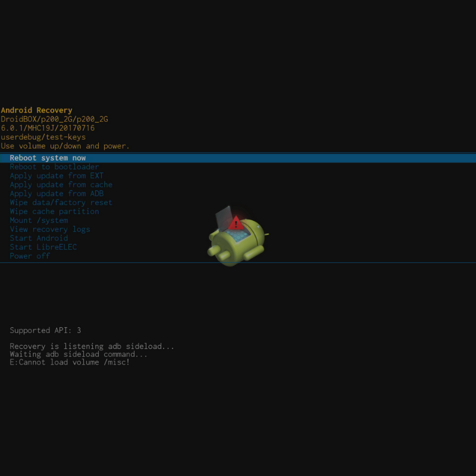Select Start LibreELEC option
Viewport: 476px width, 476px height.
[43, 248]
